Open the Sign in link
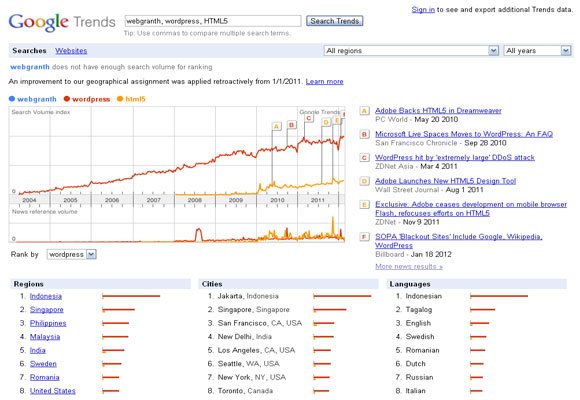The height and width of the screenshot is (400, 580). (423, 10)
